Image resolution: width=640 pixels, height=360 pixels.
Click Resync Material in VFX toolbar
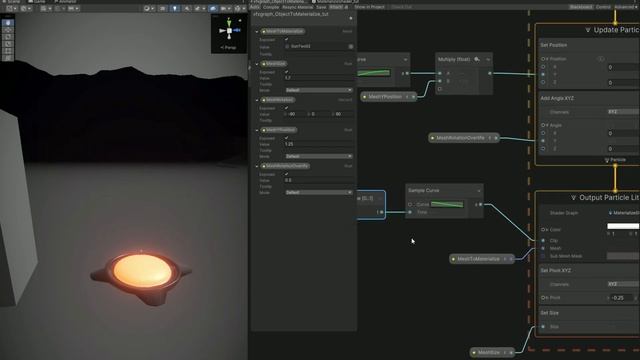298,7
